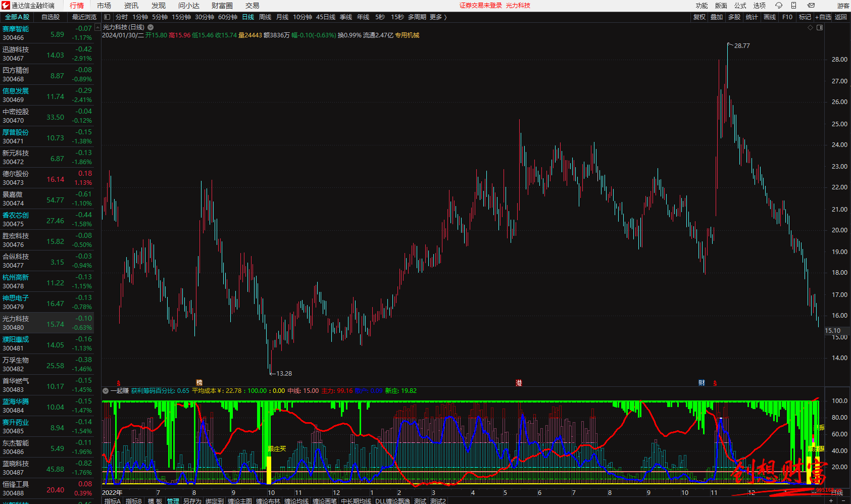The width and height of the screenshot is (851, 504).
Task: Select stock 赛摩智能 300466 in list
Action: click(x=47, y=33)
